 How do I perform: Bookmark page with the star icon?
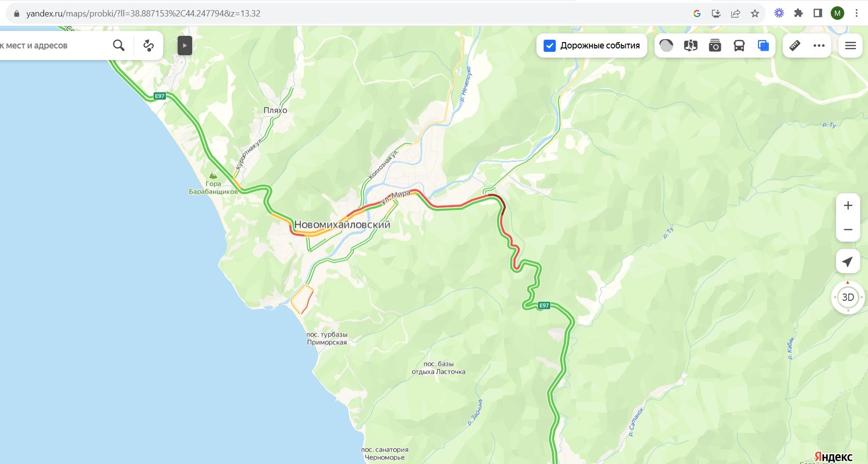(755, 14)
